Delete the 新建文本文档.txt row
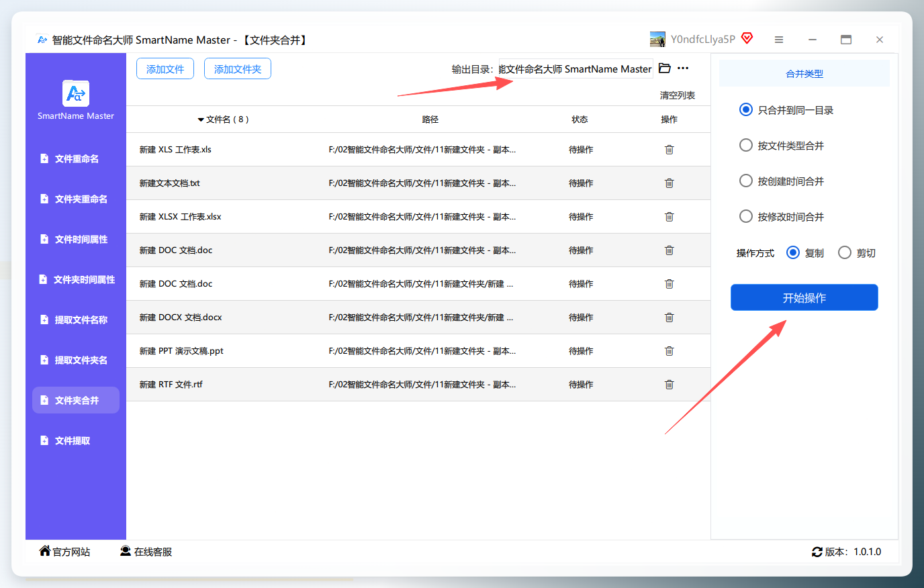Screen dimensions: 924x588 pos(669,183)
